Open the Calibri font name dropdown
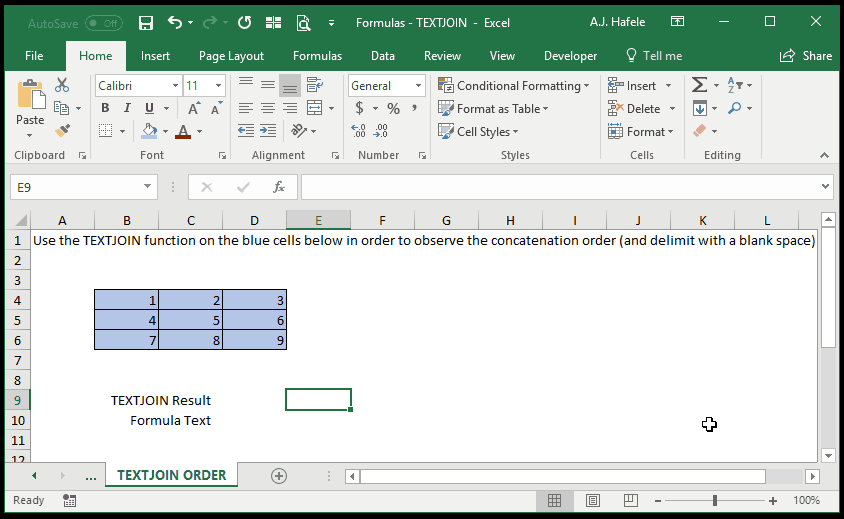844x519 pixels. [x=175, y=86]
